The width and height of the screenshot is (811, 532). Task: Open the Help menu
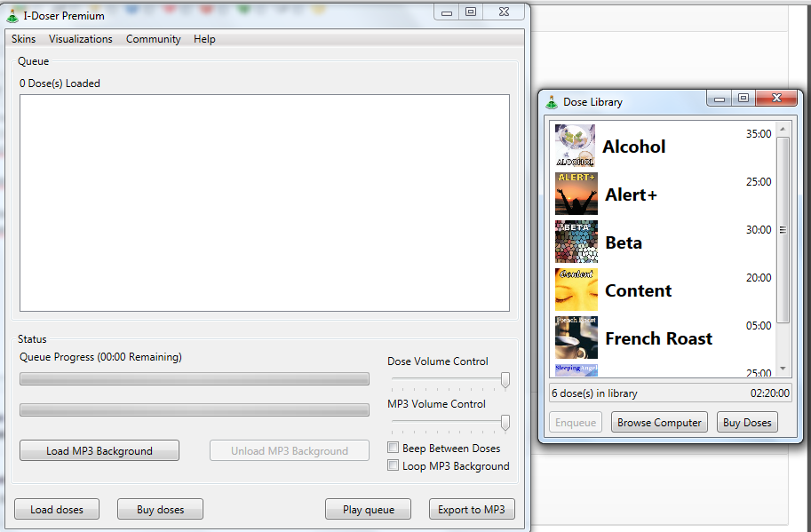click(204, 39)
